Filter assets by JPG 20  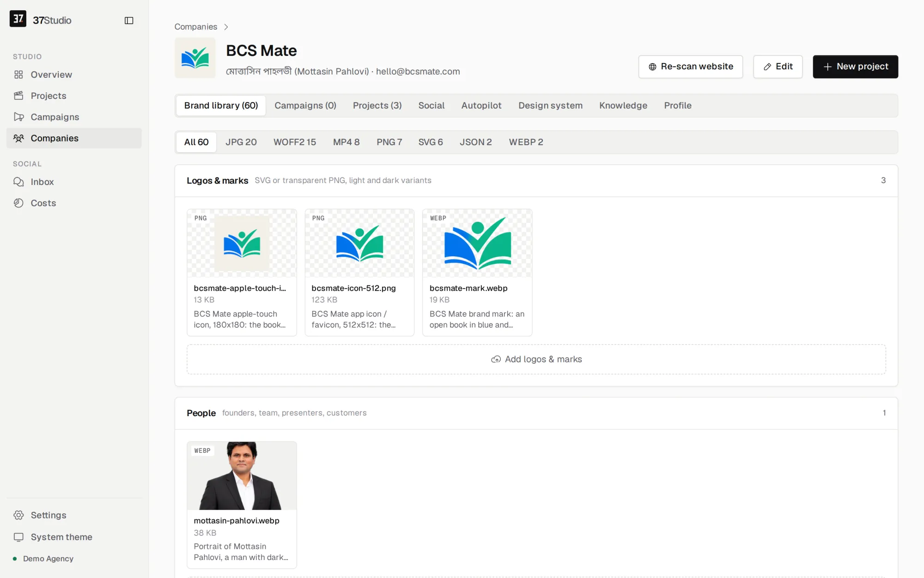point(241,142)
